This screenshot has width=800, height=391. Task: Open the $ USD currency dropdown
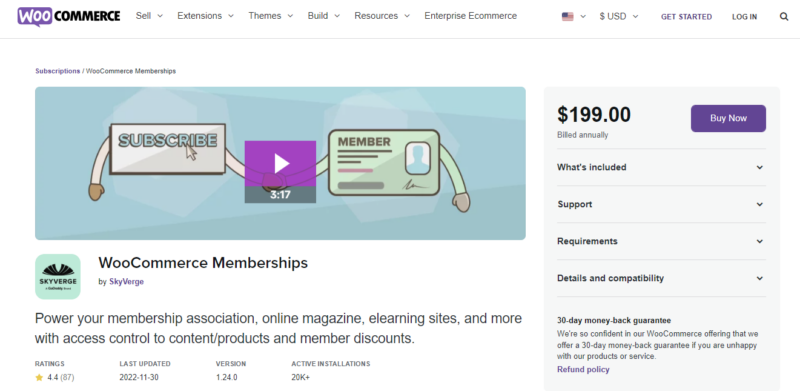click(619, 16)
